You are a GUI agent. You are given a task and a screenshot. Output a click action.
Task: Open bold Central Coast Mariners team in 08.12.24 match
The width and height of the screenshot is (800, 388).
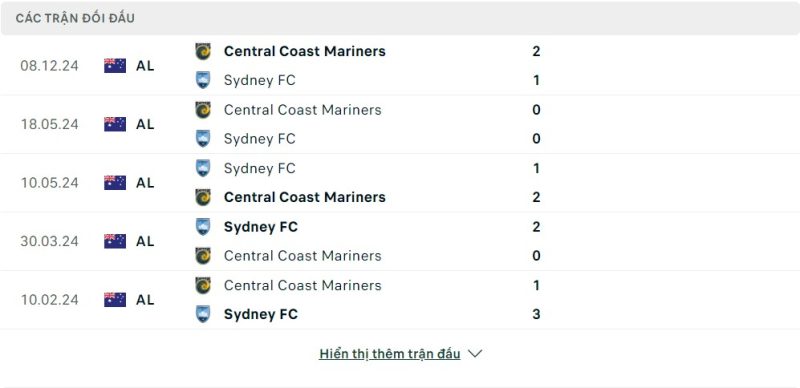tap(305, 51)
